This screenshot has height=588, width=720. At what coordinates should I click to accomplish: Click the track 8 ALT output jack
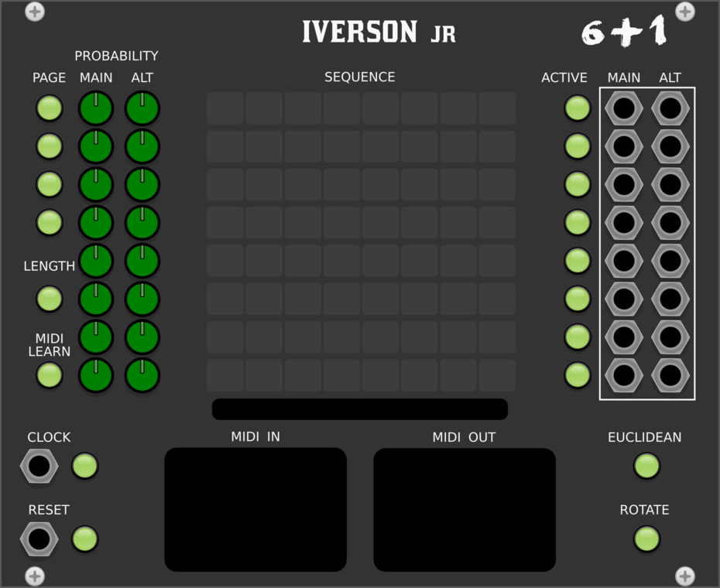coord(670,375)
